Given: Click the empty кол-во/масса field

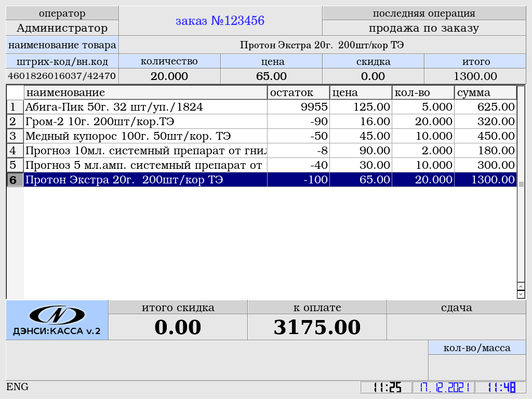Looking at the screenshot, I should [x=477, y=367].
